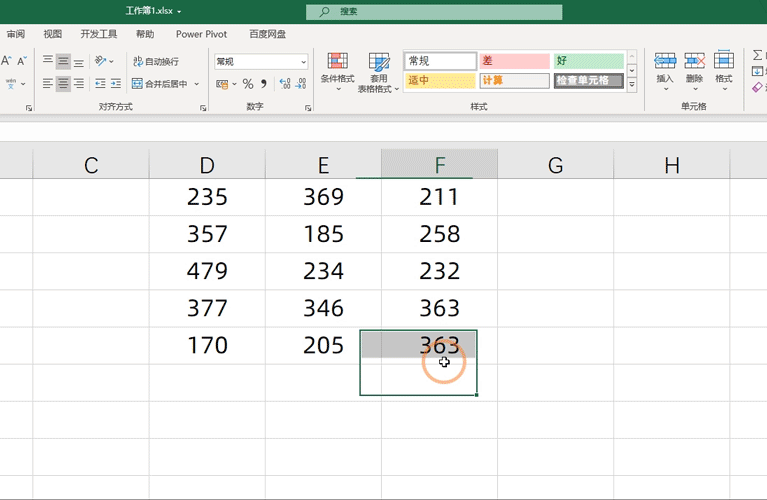Image resolution: width=767 pixels, height=500 pixels.
Task: Apply the 好 cell style
Action: coord(589,61)
